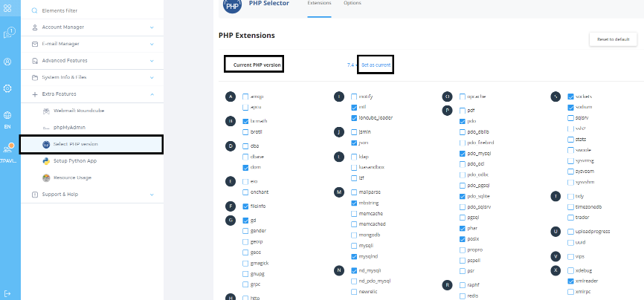Click the letter D group badge
Image resolution: width=644 pixels, height=300 pixels.
[x=231, y=146]
